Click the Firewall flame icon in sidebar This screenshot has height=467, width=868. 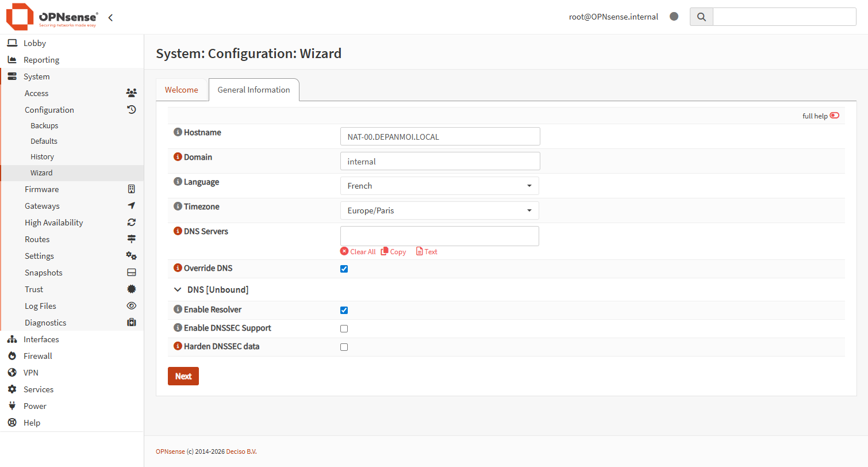(x=11, y=356)
